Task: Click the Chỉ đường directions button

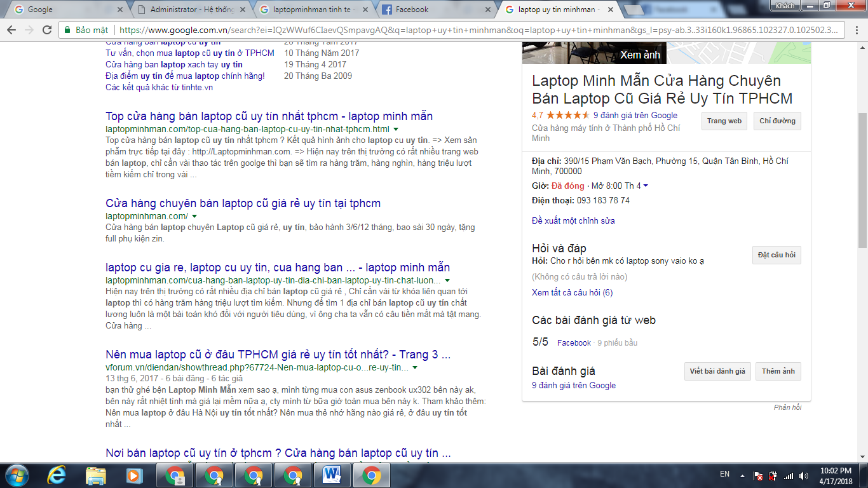Action: coord(777,121)
